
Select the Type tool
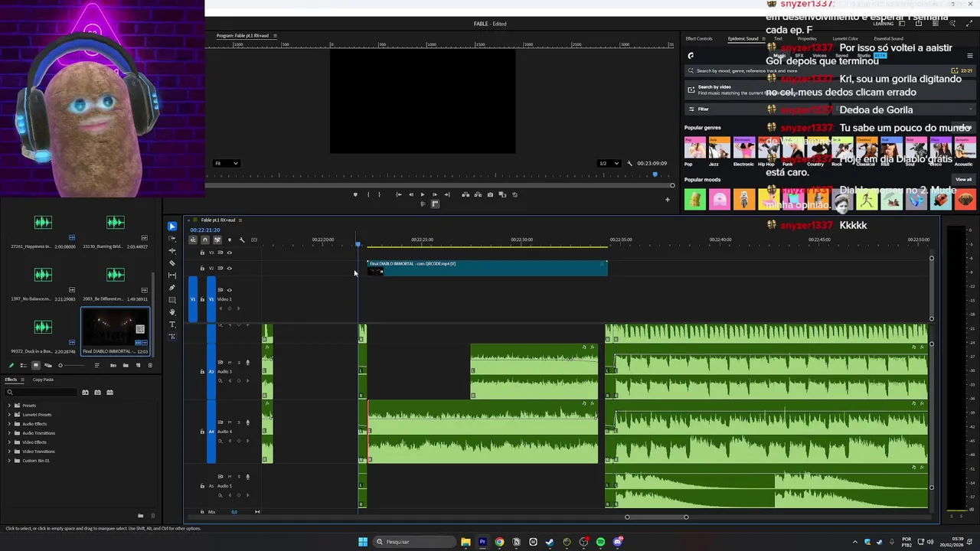click(172, 324)
